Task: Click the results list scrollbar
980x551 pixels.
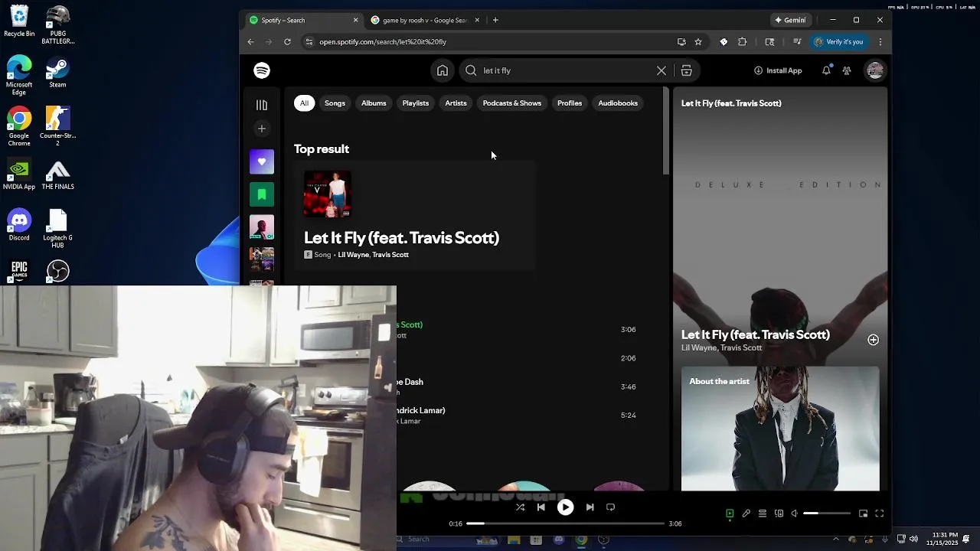Action: tap(666, 131)
